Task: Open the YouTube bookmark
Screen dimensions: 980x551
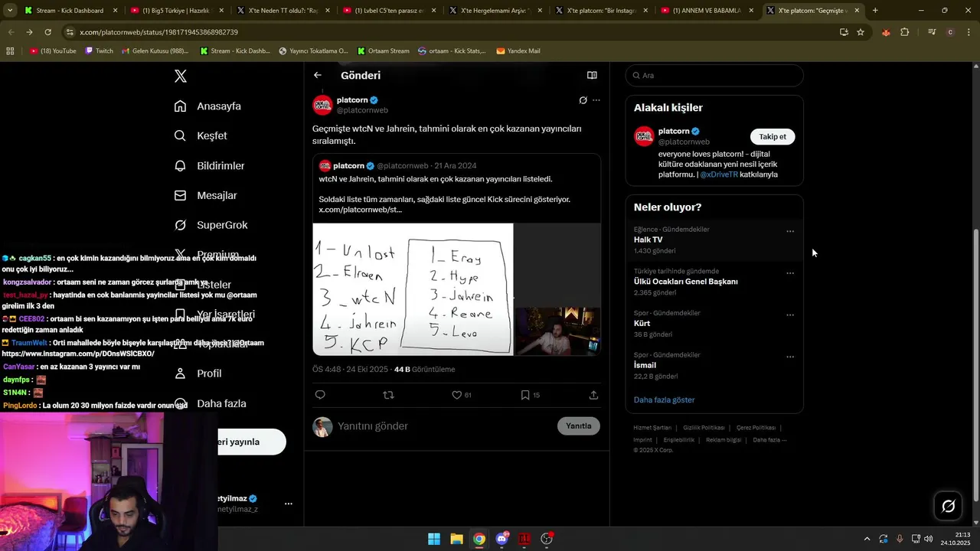Action: click(53, 51)
